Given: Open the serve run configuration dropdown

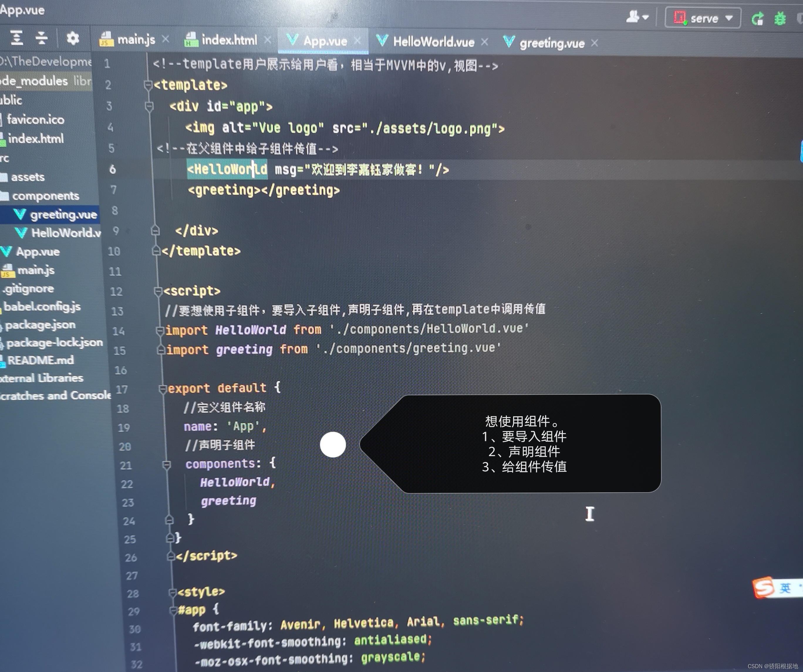Looking at the screenshot, I should tap(703, 18).
